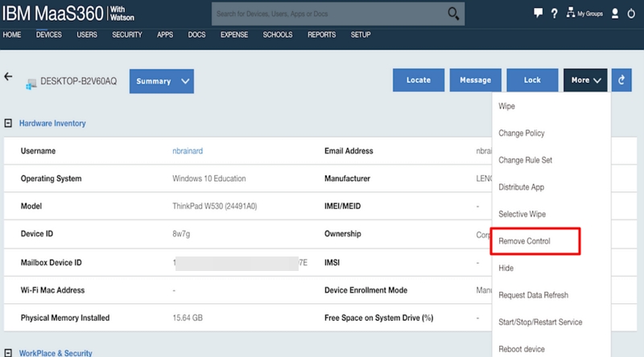Select Reboot device menu option
This screenshot has width=644, height=357.
[522, 349]
